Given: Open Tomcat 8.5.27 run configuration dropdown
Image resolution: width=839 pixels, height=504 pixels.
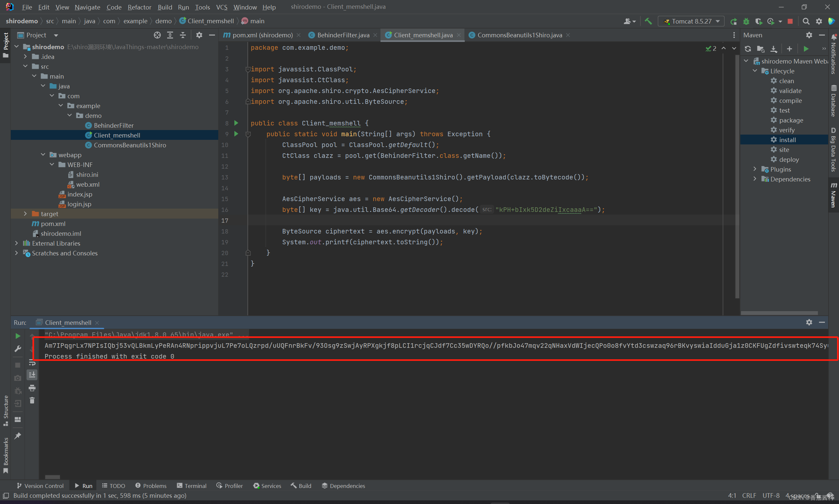Looking at the screenshot, I should (691, 21).
